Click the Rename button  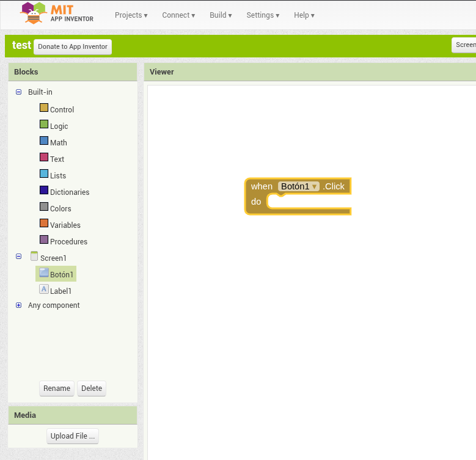tap(57, 389)
